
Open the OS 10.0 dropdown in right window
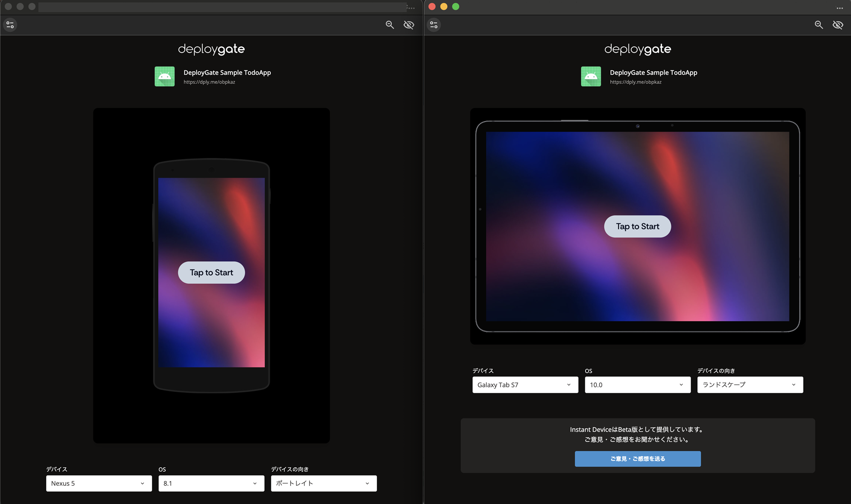click(637, 385)
